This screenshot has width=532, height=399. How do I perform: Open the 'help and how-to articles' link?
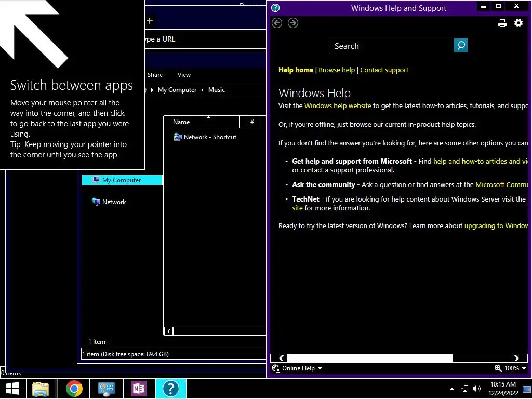click(x=481, y=162)
